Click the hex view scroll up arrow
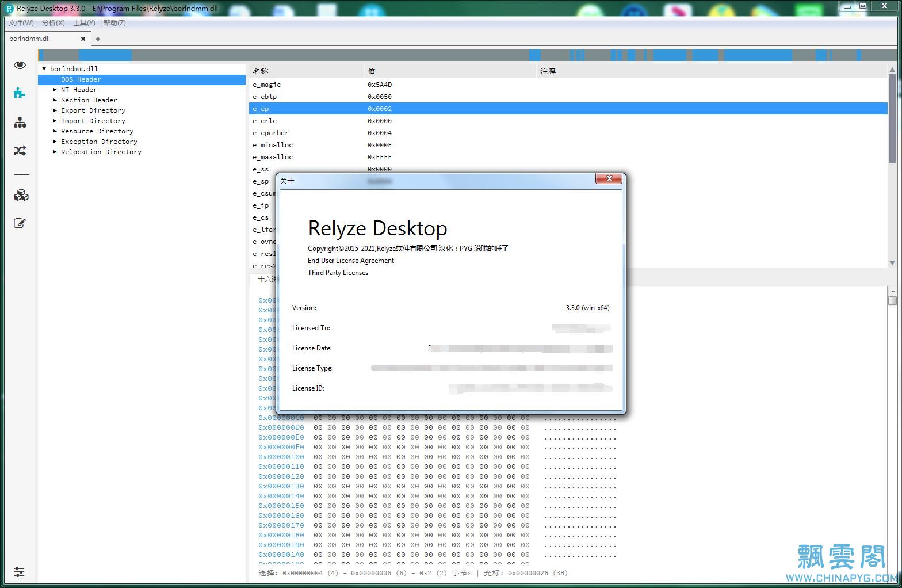Viewport: 902px width, 588px height. (892, 291)
